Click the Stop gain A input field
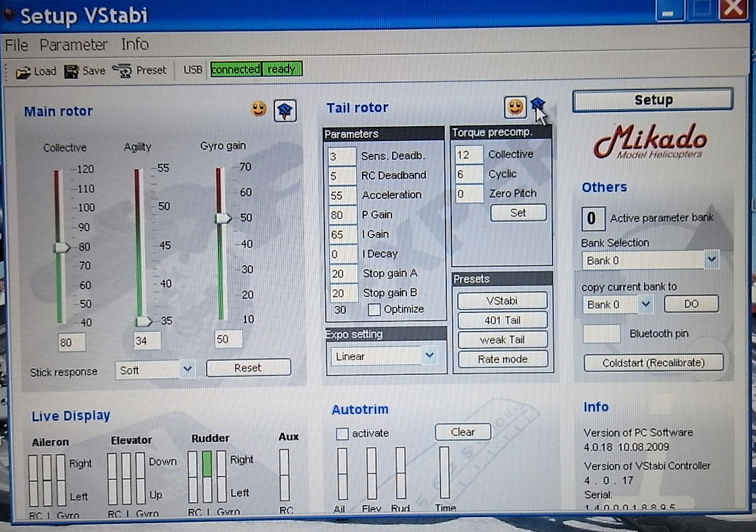 (343, 274)
